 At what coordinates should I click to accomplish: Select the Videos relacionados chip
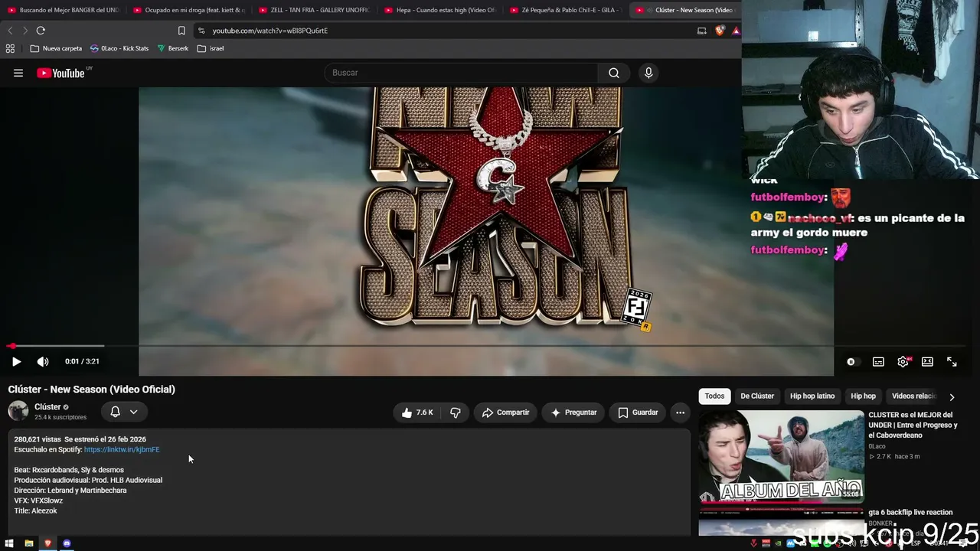point(914,396)
